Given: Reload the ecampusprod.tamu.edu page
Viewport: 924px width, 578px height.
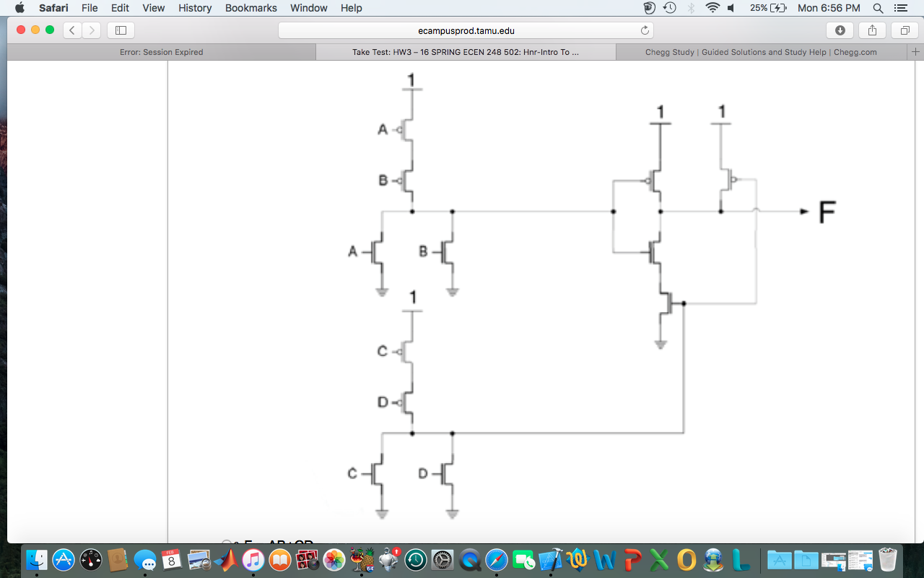Looking at the screenshot, I should click(x=645, y=30).
